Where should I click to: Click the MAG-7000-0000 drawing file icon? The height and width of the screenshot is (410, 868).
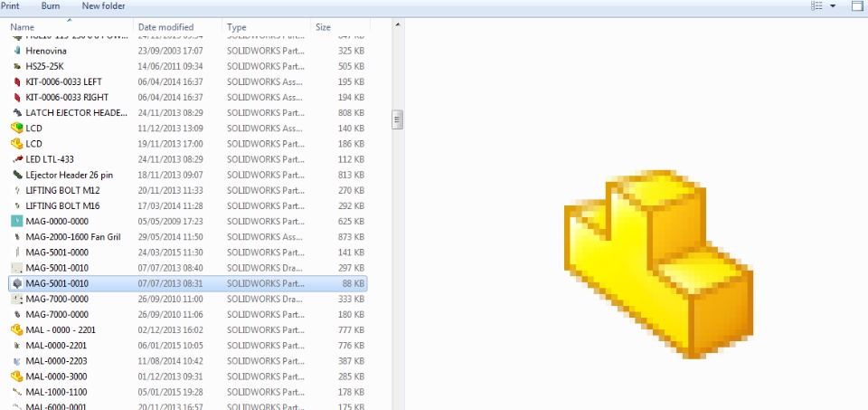[x=16, y=299]
